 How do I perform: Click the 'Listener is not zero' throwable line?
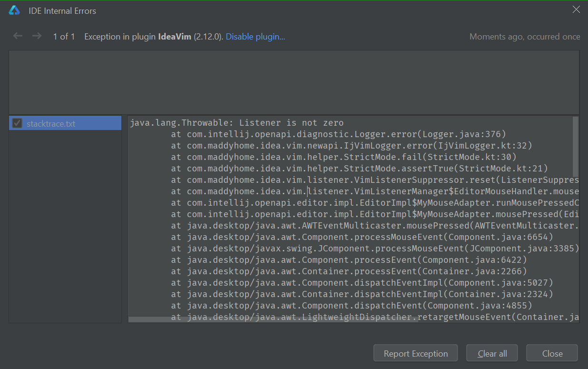[x=237, y=123]
